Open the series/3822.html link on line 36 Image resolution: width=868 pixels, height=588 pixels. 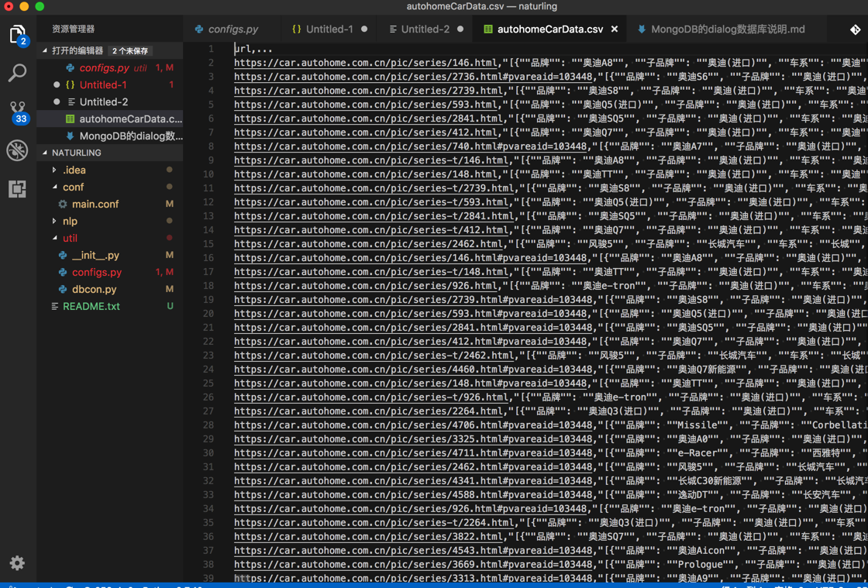(x=369, y=536)
